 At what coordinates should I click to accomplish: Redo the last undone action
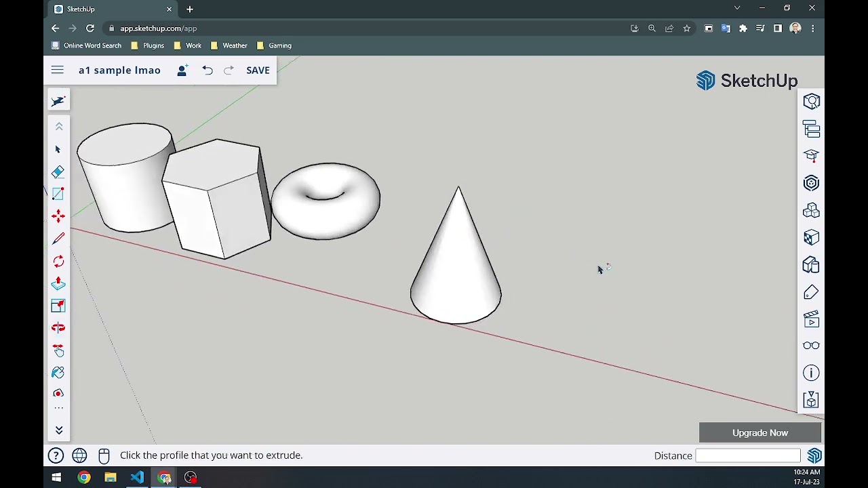[x=229, y=70]
